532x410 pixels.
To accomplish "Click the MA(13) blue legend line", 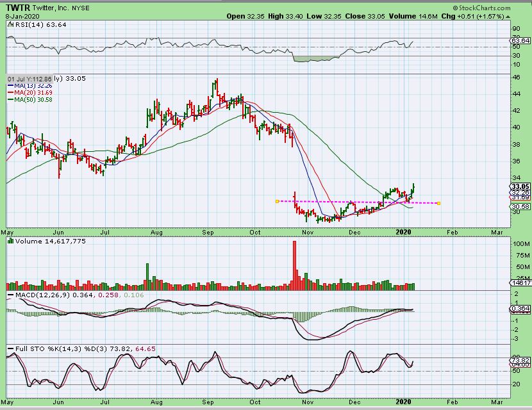I will click(10, 85).
